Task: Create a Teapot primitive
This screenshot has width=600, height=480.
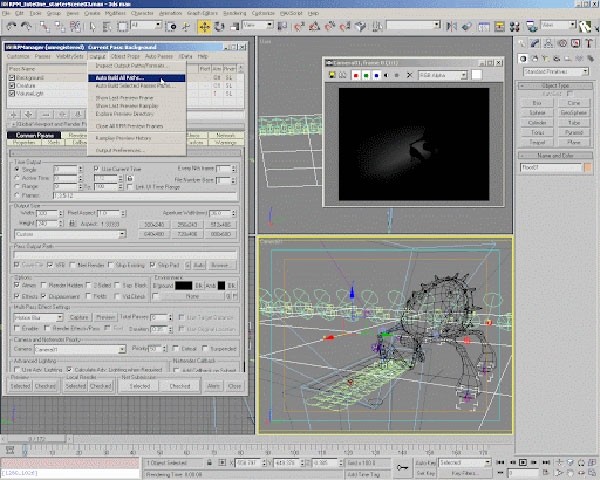Action: click(x=537, y=142)
